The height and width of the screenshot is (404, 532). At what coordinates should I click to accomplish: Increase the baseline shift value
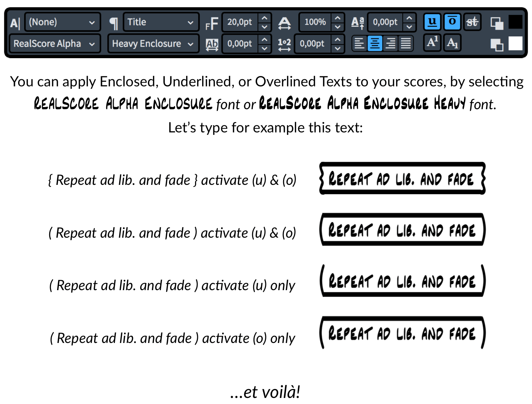click(x=409, y=17)
